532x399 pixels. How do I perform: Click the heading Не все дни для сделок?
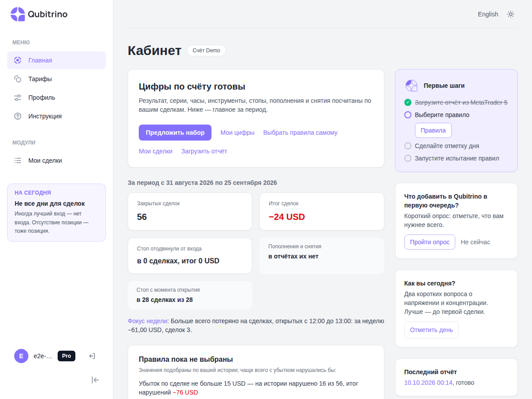coord(50,203)
